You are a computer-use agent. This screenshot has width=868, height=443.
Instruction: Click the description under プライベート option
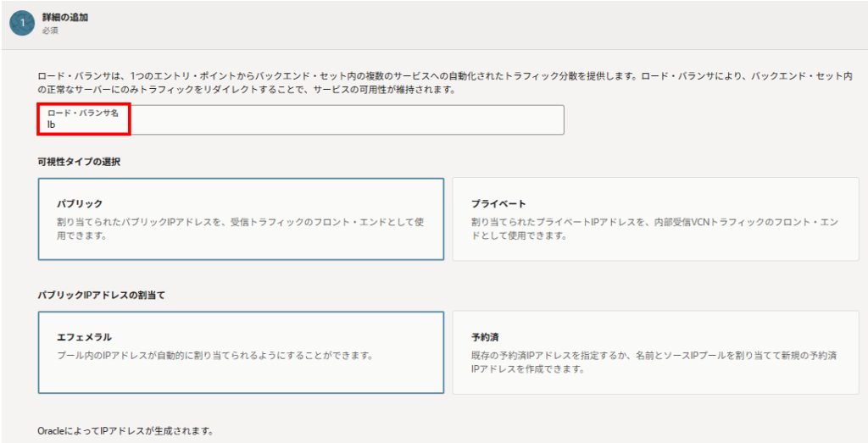[654, 229]
